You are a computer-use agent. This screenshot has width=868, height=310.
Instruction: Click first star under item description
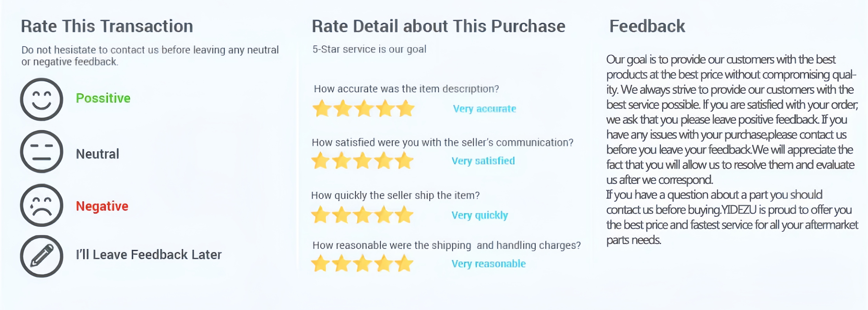click(x=322, y=108)
